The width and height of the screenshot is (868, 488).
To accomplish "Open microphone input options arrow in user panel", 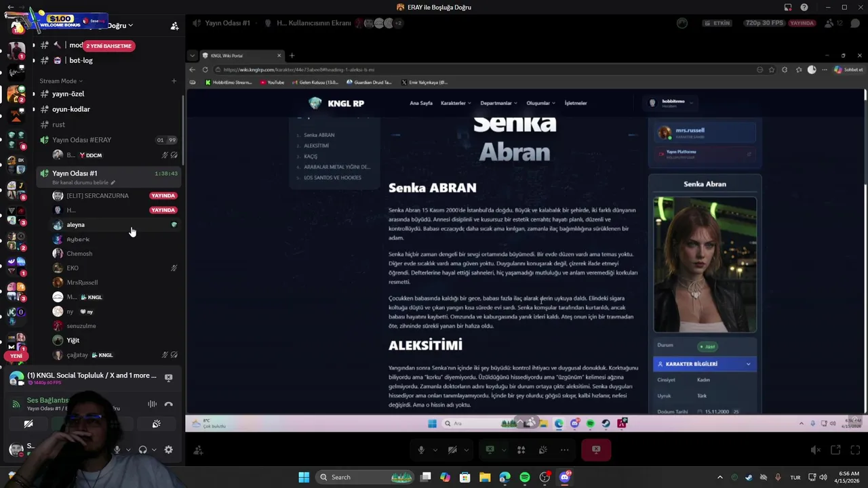I will (128, 449).
